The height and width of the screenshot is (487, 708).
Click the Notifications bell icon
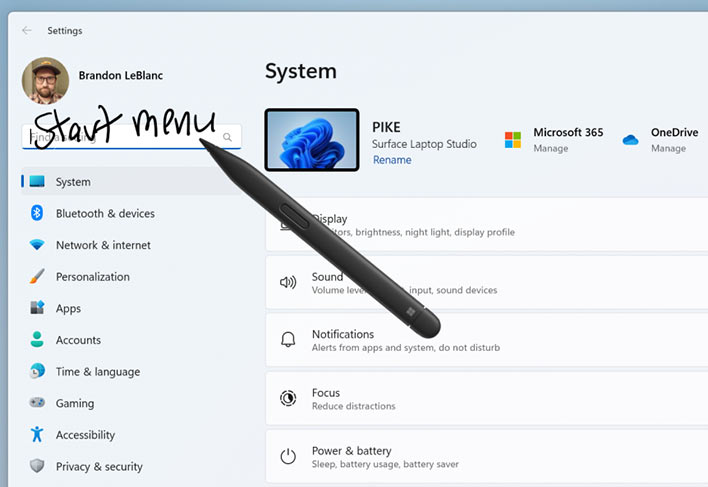pos(288,339)
